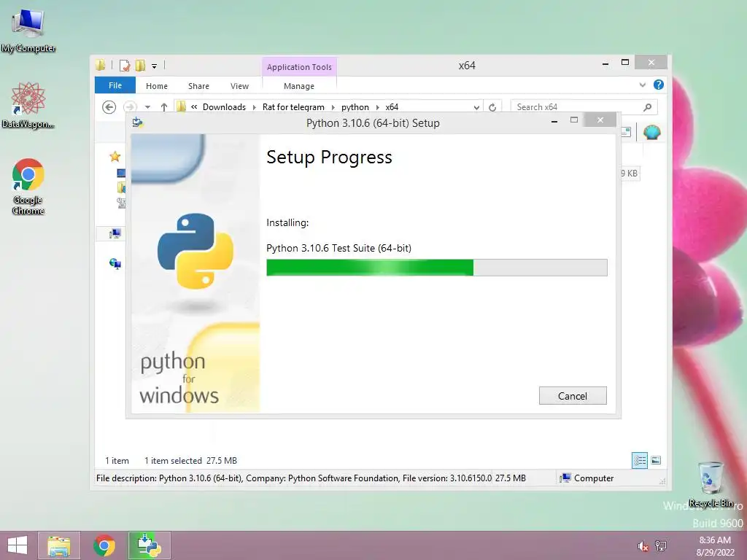Click New folder icon in quick access toolbar
Viewport: 747px width, 560px height.
pos(140,66)
